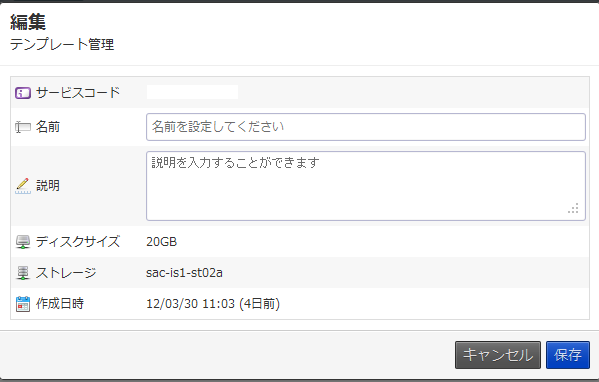Click the 編集 dialog title
599x382 pixels.
(28, 22)
